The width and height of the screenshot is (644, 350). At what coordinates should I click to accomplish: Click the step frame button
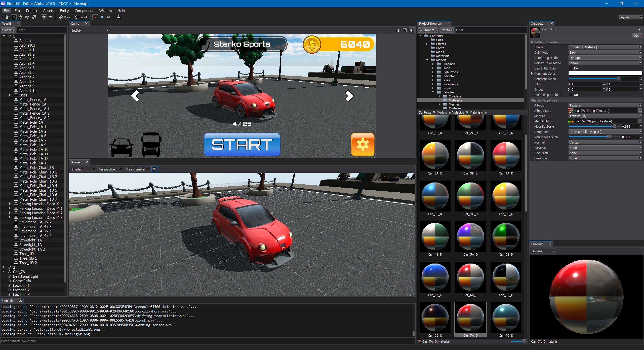[109, 17]
